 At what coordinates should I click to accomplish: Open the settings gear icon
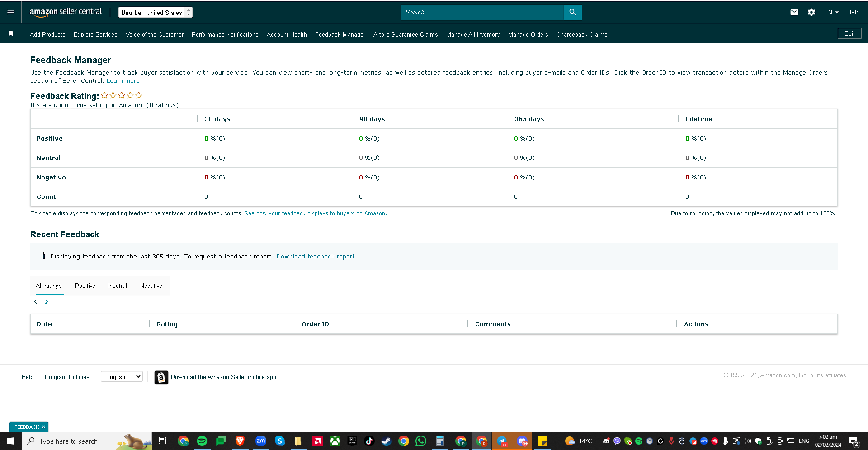click(x=811, y=12)
